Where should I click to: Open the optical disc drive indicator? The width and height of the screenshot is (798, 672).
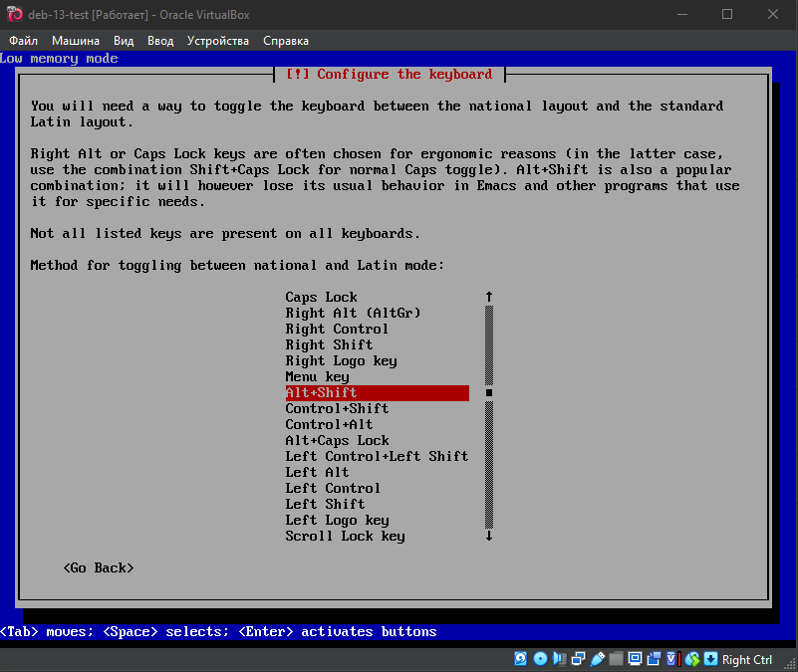[540, 659]
